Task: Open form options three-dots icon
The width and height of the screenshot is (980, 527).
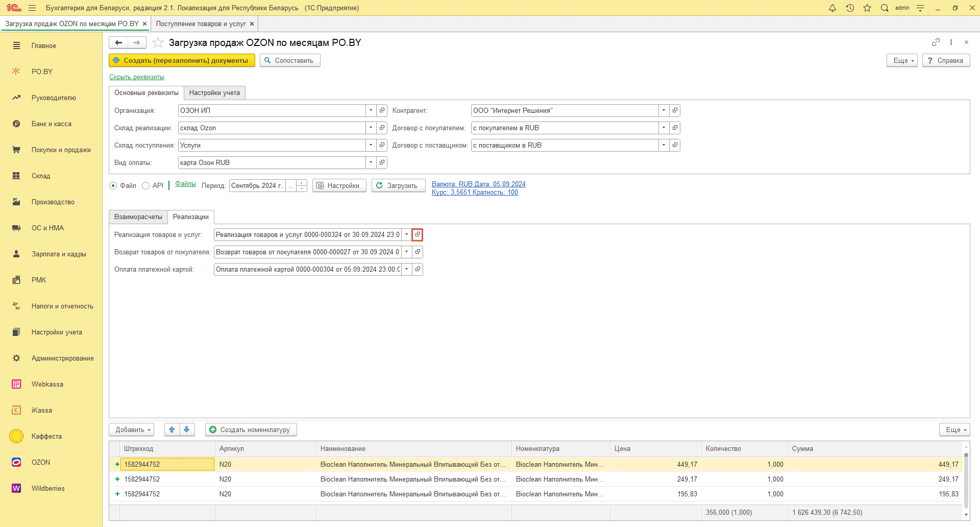Action: coord(951,42)
